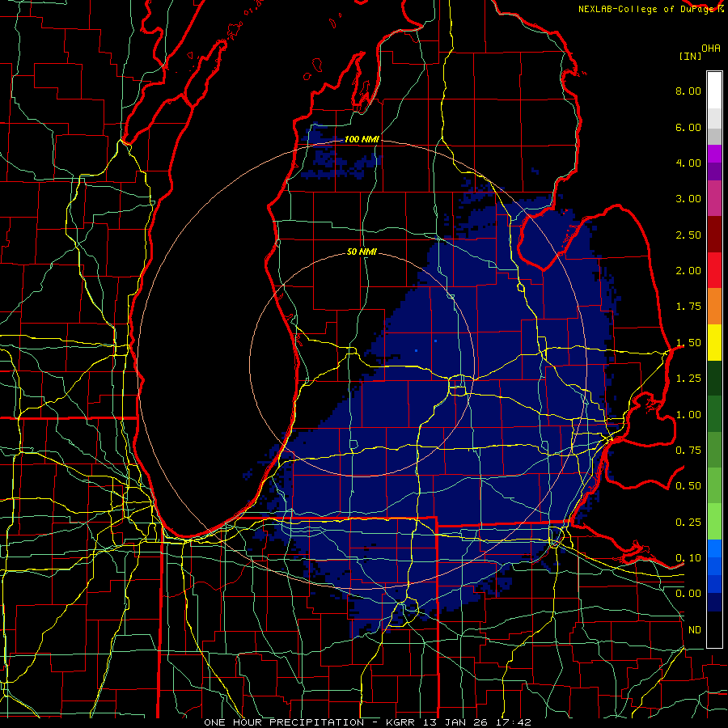This screenshot has width=728, height=728.
Task: Click the ONE HOUR PRECIPITATION title text
Action: pos(284,722)
